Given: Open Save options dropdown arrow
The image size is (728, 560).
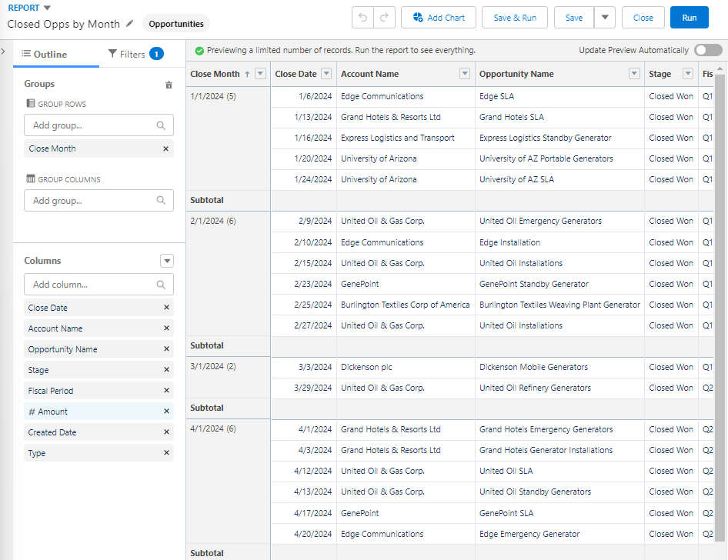Looking at the screenshot, I should tap(605, 18).
